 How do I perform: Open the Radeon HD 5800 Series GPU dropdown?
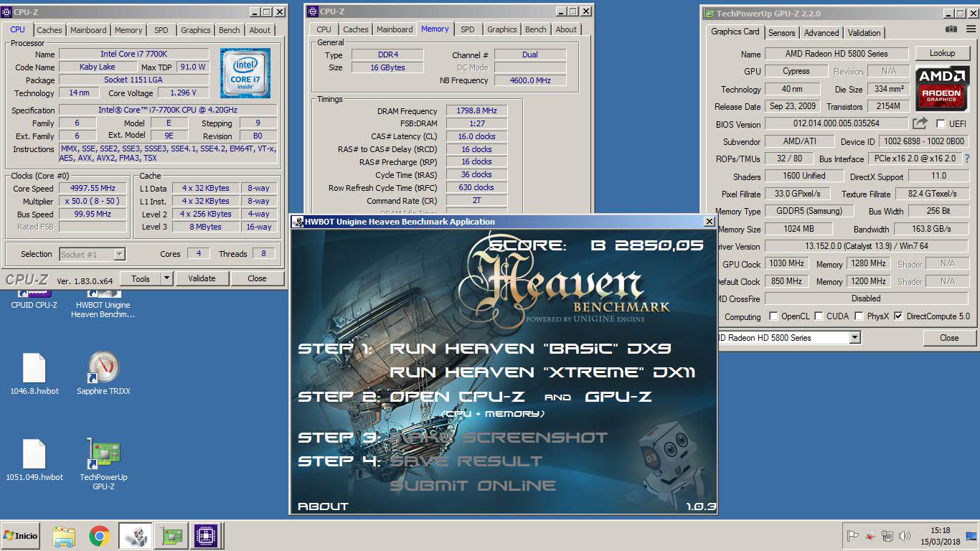854,337
